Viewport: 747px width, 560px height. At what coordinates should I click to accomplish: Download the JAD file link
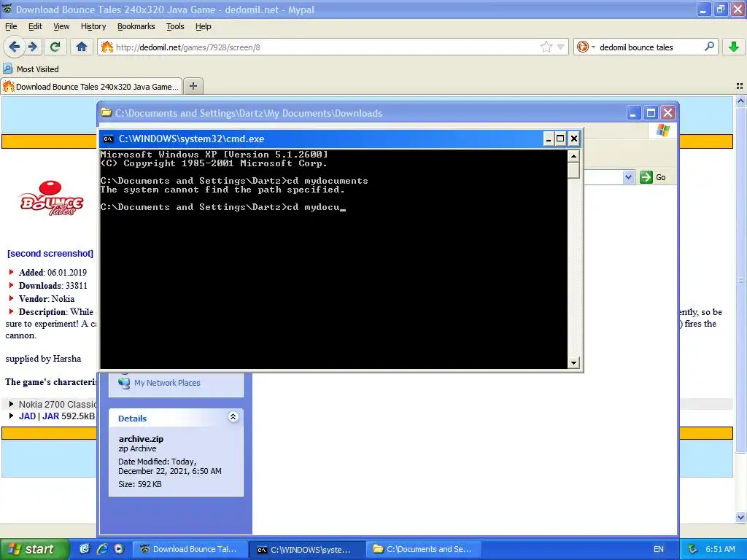pos(27,416)
